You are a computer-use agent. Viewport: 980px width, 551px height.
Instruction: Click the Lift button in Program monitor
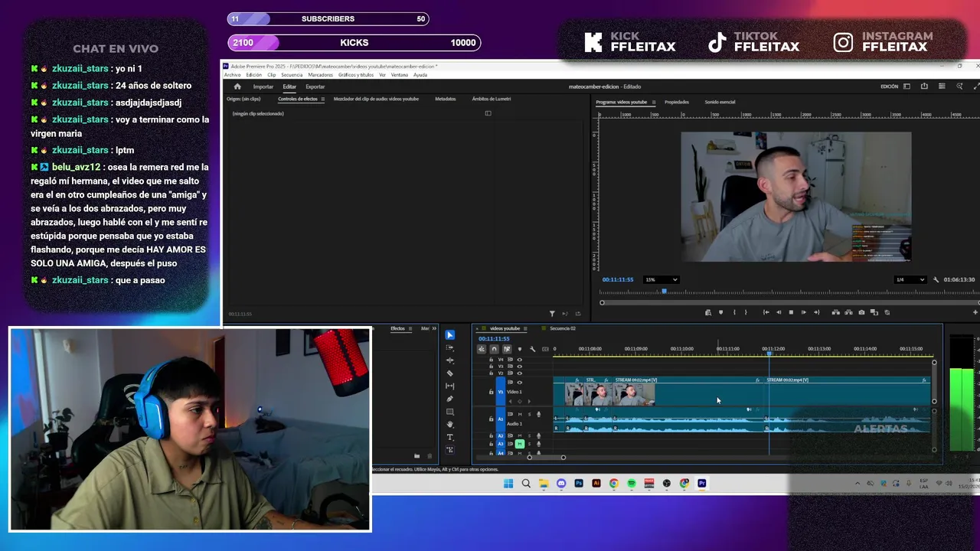tap(835, 312)
